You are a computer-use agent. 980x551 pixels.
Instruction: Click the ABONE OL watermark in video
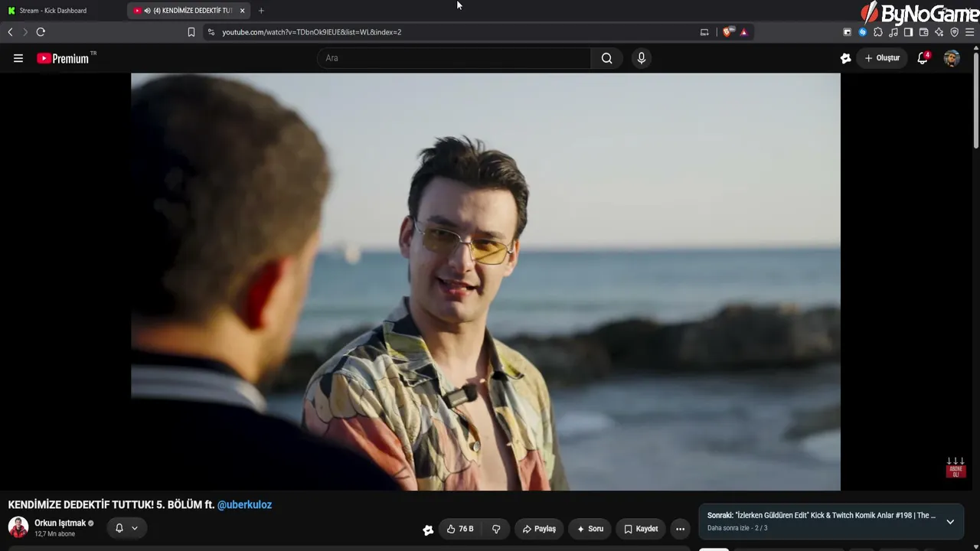955,468
